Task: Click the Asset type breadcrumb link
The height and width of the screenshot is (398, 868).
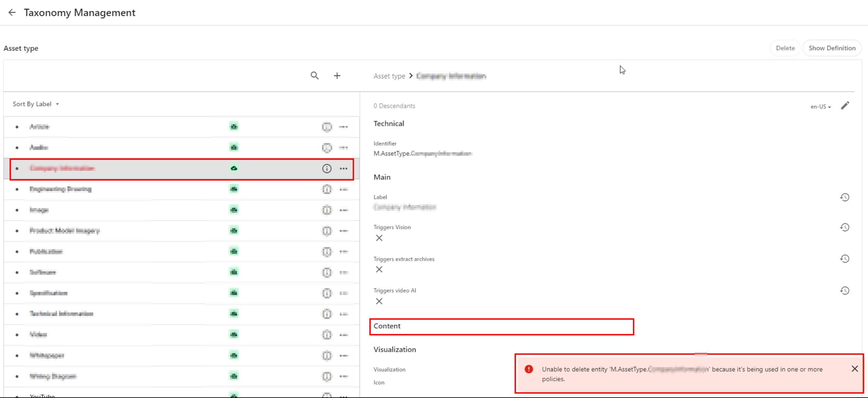Action: [x=389, y=76]
